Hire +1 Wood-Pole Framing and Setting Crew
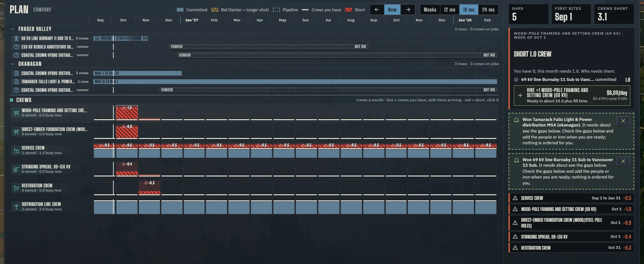The width and height of the screenshot is (644, 264). click(572, 96)
